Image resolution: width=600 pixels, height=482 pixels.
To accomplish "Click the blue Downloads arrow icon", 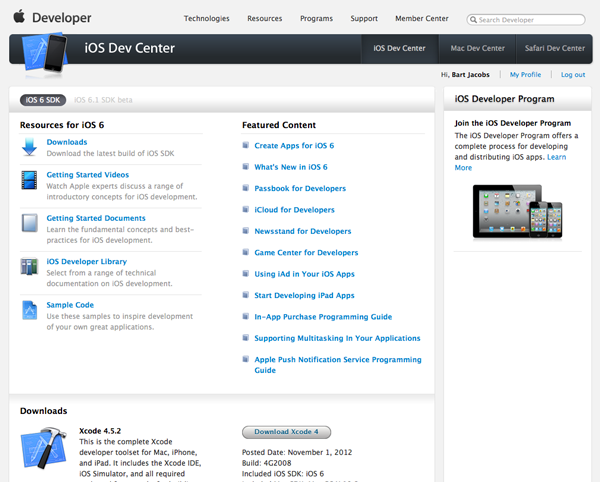I will pos(29,147).
